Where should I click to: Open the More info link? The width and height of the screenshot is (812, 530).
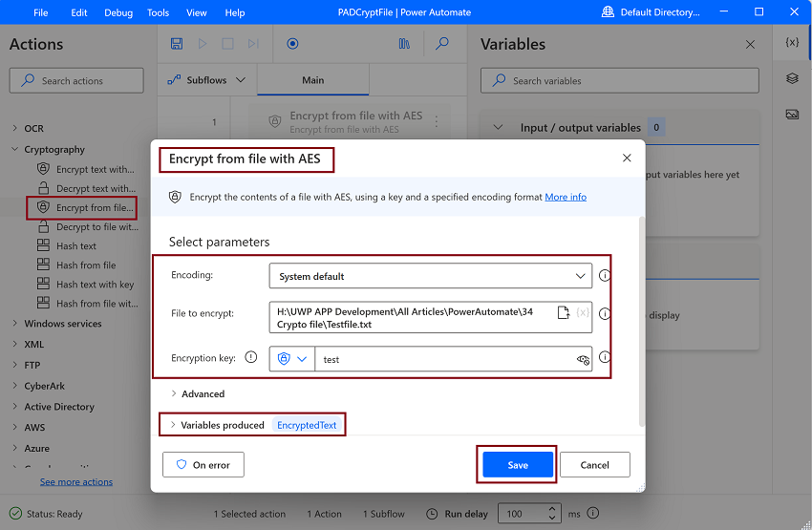(566, 197)
